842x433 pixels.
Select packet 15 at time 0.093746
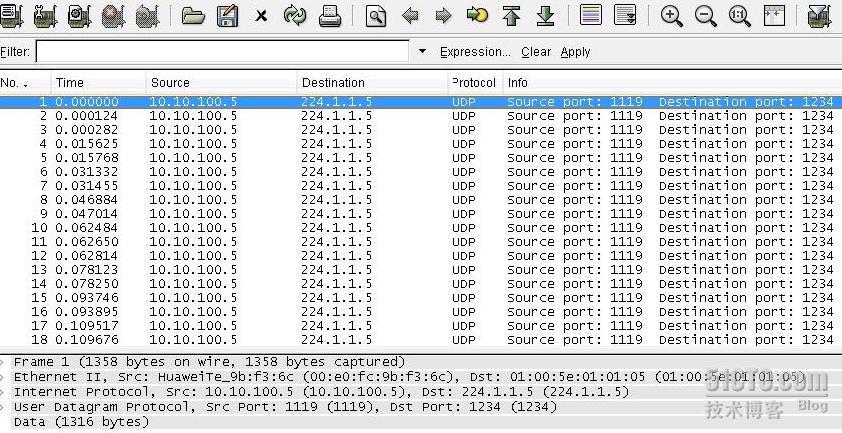pos(421,298)
